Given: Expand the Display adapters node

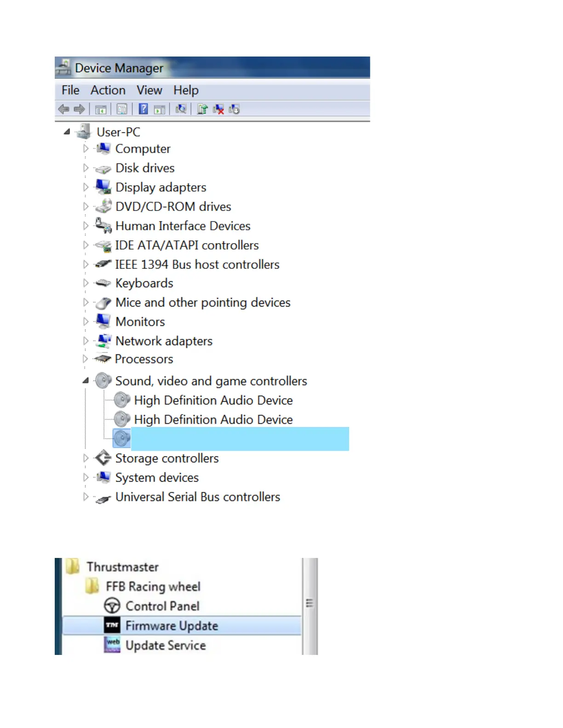Looking at the screenshot, I should [86, 187].
